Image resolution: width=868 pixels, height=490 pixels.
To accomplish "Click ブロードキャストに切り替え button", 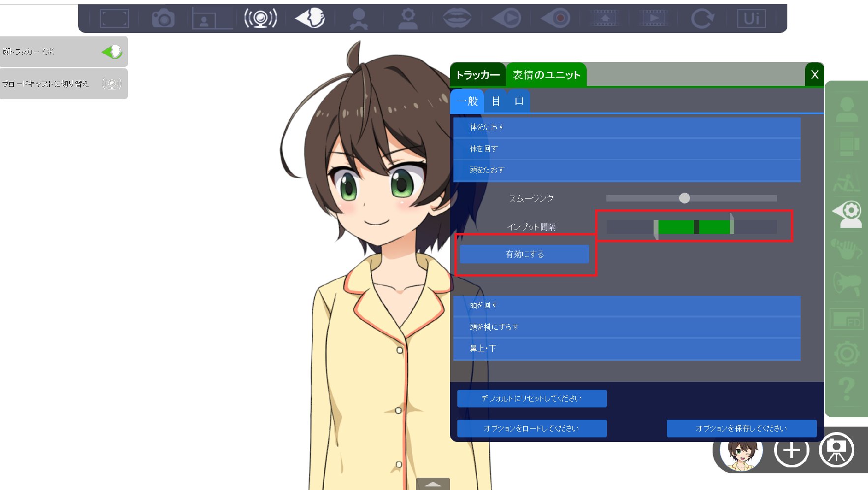I will tap(64, 84).
